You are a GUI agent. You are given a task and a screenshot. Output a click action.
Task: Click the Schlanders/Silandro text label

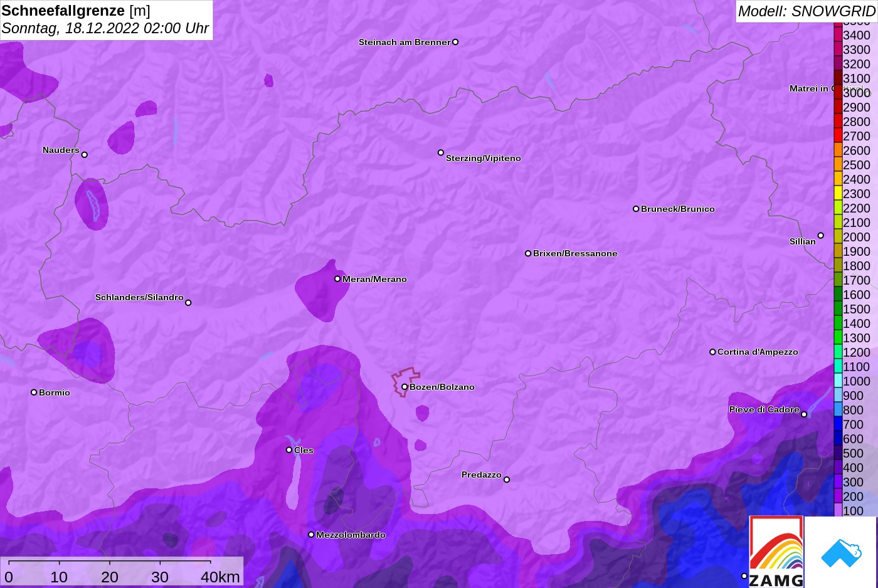pos(139,297)
